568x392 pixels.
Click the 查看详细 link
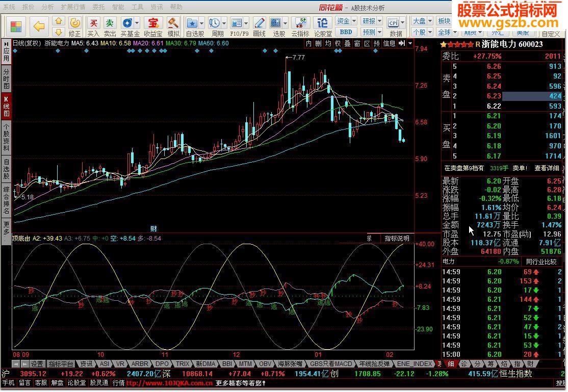click(547, 168)
